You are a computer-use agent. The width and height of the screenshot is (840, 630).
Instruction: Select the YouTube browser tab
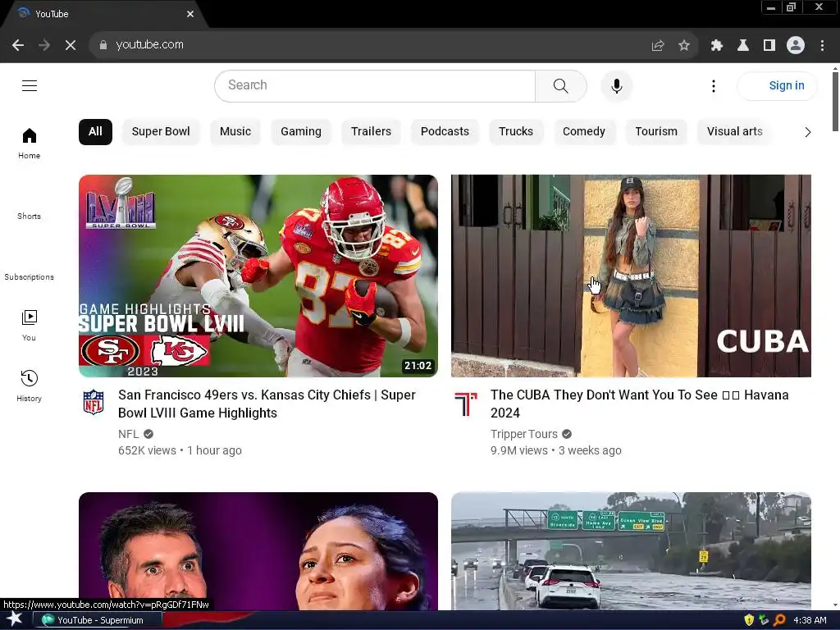click(x=102, y=14)
